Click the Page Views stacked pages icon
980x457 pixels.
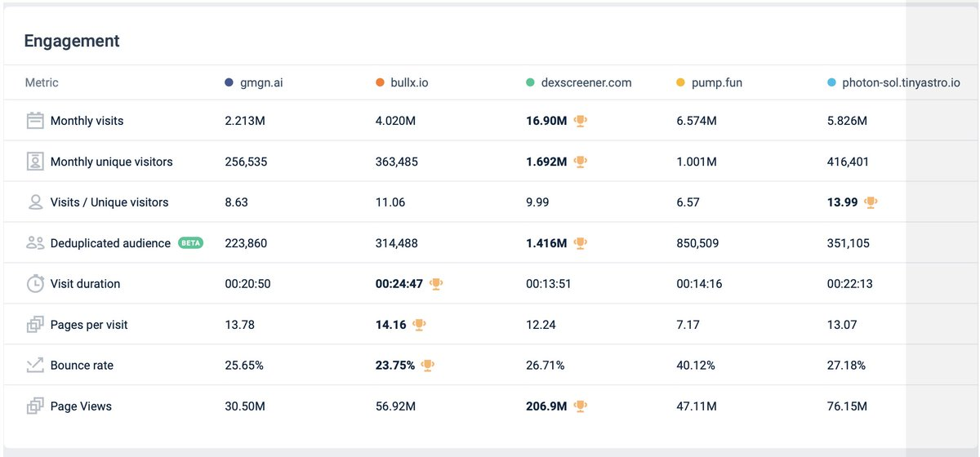pyautogui.click(x=35, y=406)
